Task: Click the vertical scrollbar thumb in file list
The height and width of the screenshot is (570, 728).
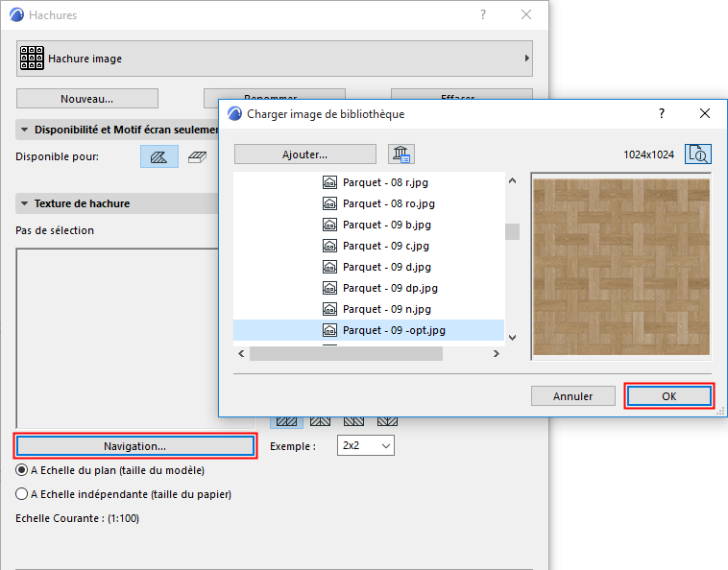Action: [x=512, y=231]
